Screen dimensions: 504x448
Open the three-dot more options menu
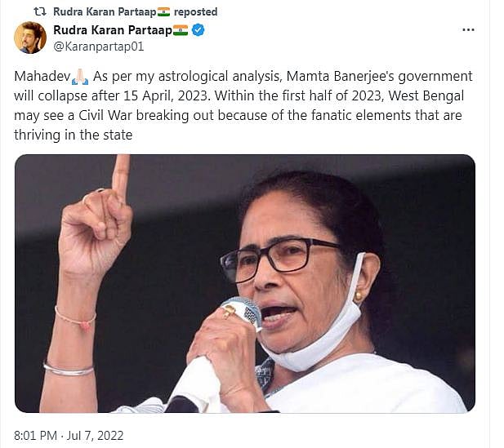(468, 30)
